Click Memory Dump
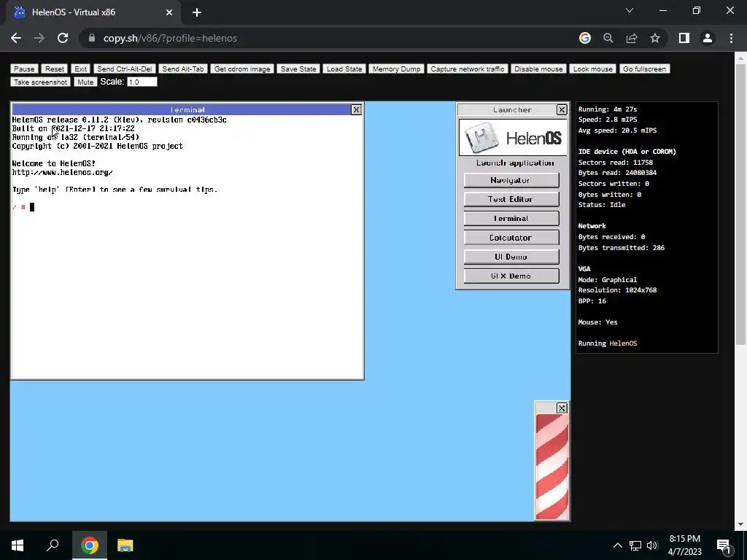The height and width of the screenshot is (560, 747). click(396, 69)
